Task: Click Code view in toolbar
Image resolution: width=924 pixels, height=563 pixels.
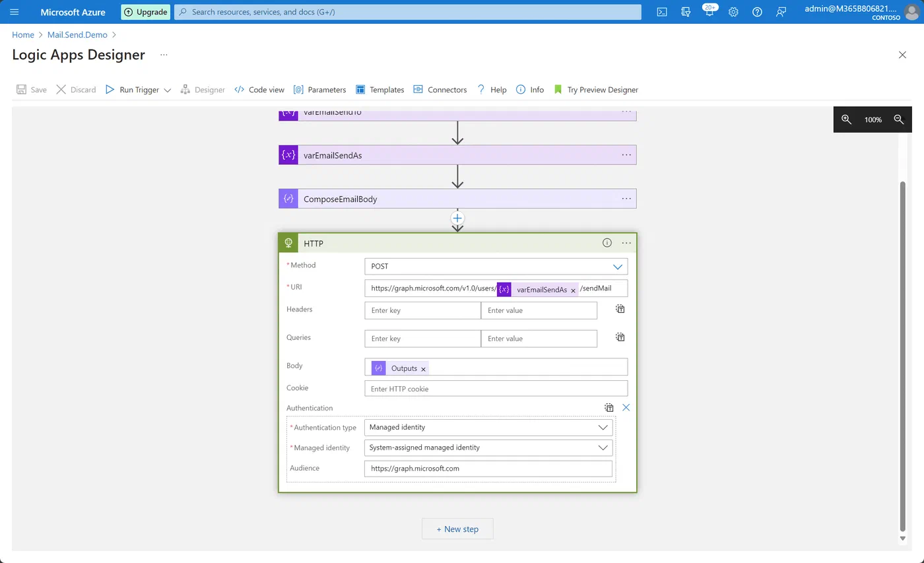Action: pyautogui.click(x=259, y=90)
